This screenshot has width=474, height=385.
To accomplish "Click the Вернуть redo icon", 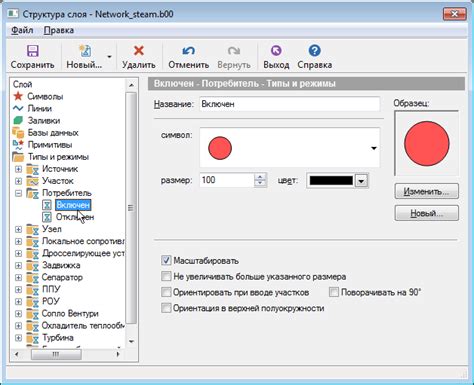I will (234, 51).
